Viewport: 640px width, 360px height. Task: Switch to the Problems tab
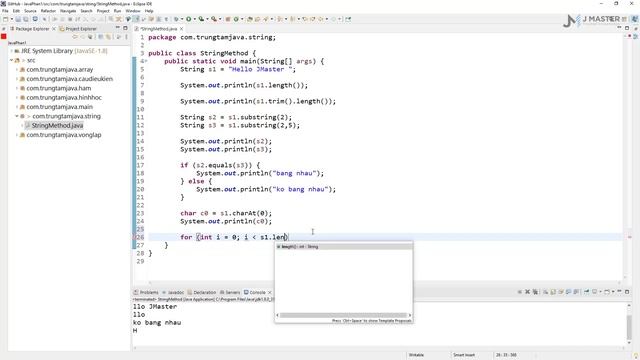pos(146,292)
